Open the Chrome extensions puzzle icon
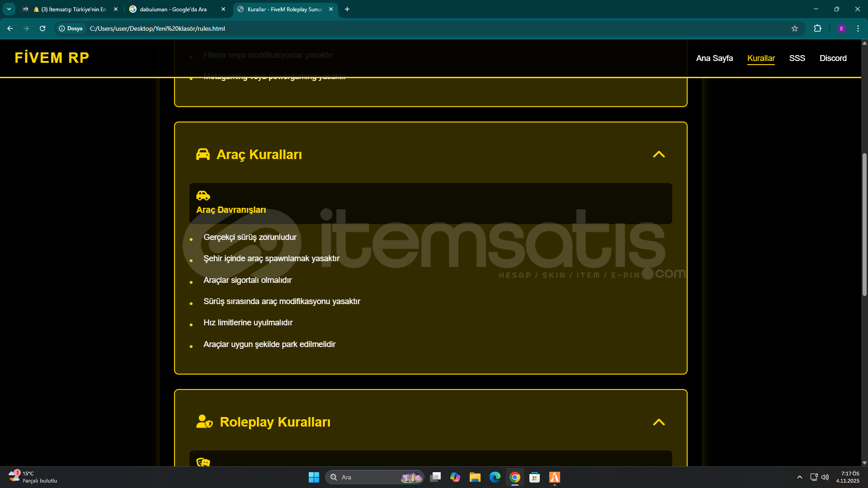Image resolution: width=868 pixels, height=488 pixels. click(817, 28)
